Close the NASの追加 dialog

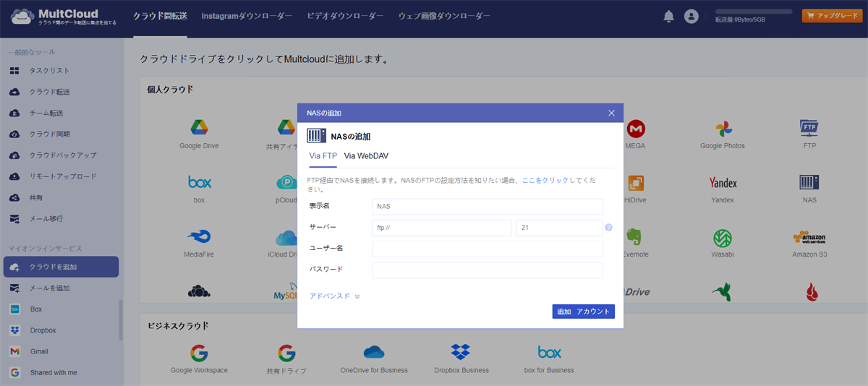pyautogui.click(x=611, y=113)
